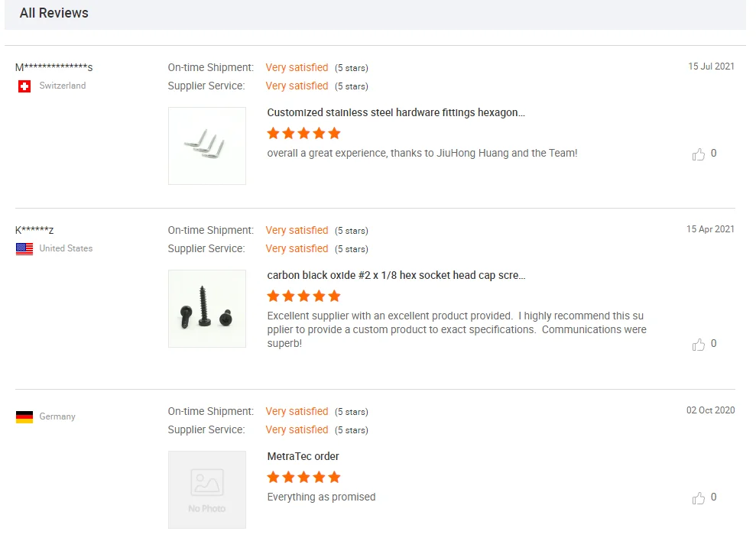Click the 15 Jul 2021 review date
Image resolution: width=756 pixels, height=541 pixels.
(711, 66)
